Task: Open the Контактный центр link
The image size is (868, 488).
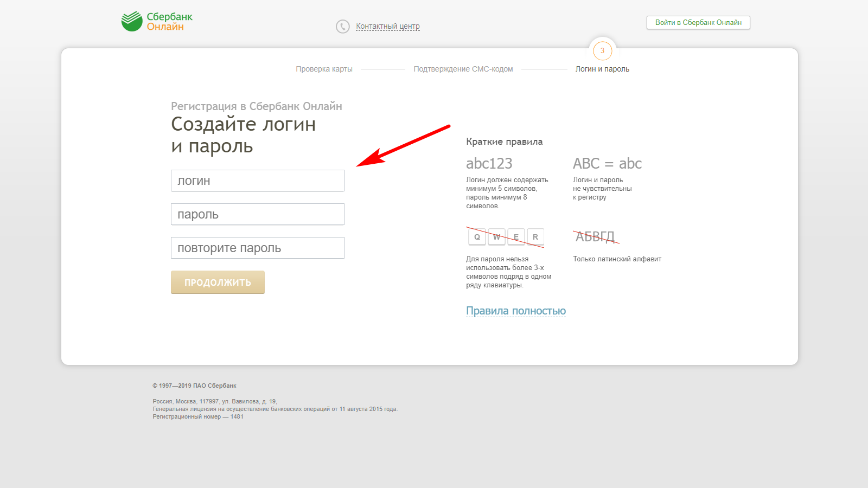Action: tap(388, 26)
